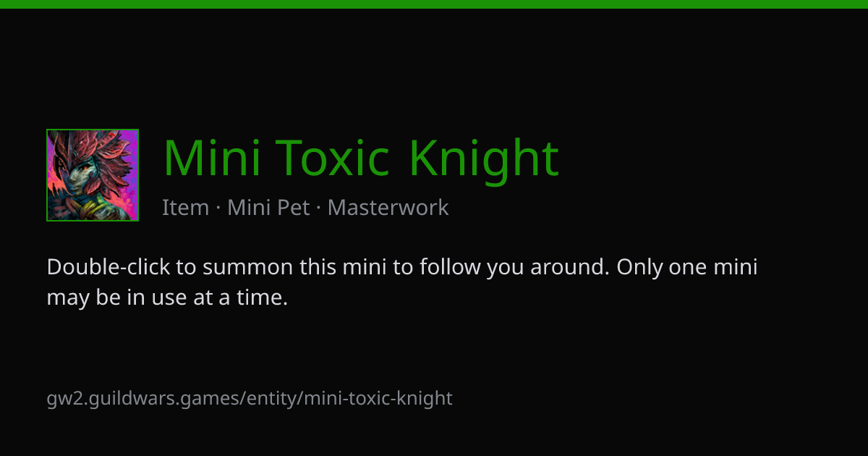Open the Mini Toxic Knight title heading
868x456 pixels.
361,158
